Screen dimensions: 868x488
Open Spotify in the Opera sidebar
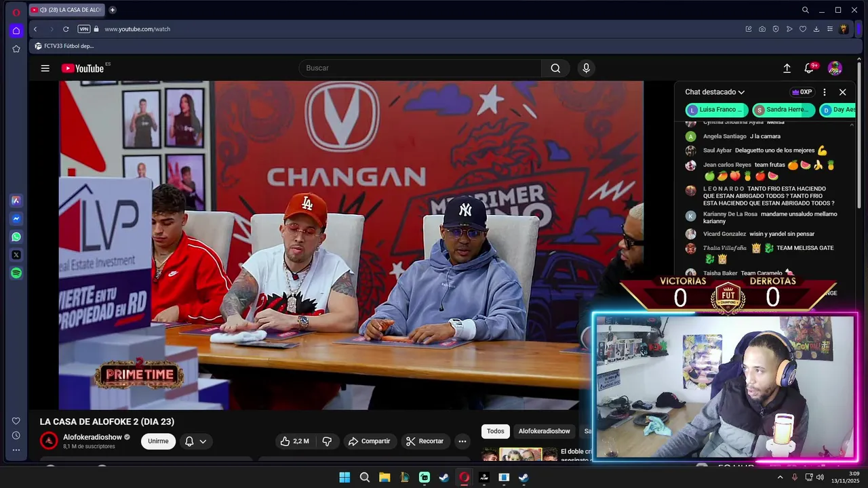pyautogui.click(x=16, y=273)
